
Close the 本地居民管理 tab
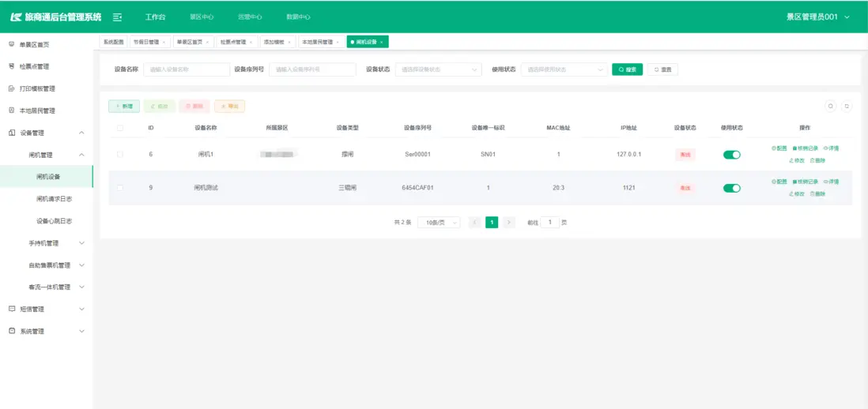click(x=337, y=42)
